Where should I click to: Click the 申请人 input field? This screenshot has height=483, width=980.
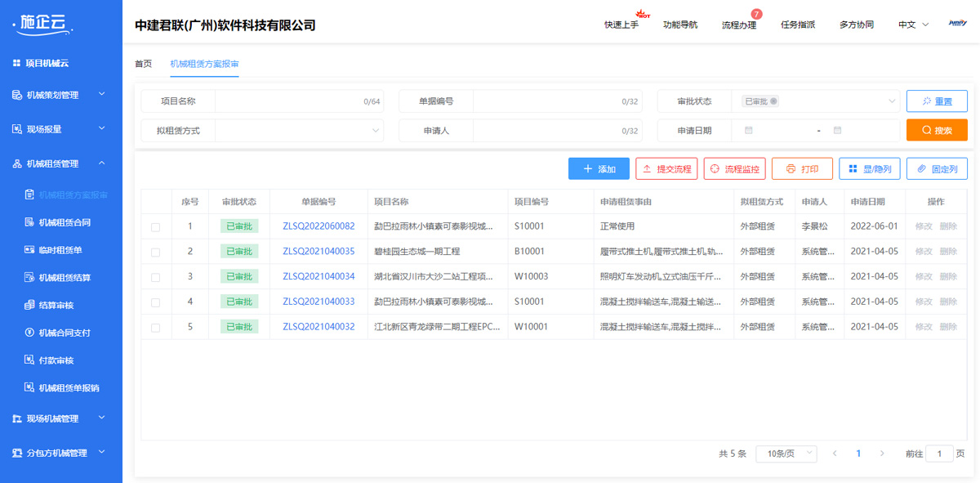tap(557, 131)
